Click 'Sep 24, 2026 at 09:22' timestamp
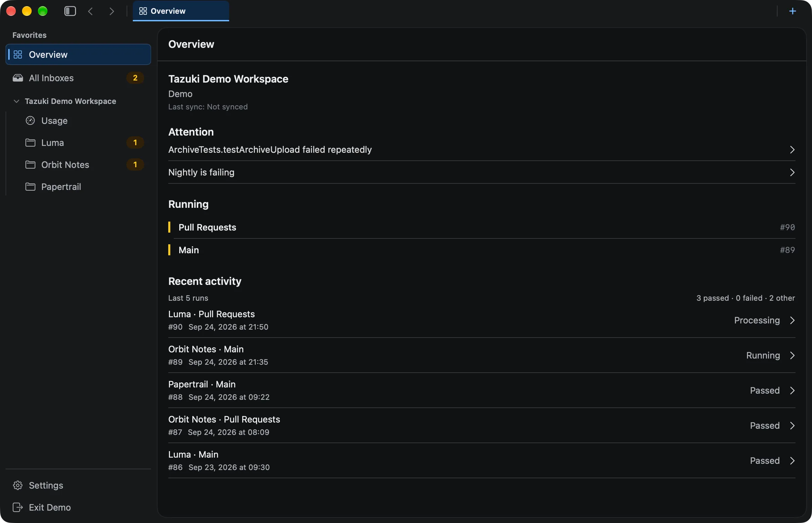This screenshot has width=812, height=523. (x=229, y=397)
